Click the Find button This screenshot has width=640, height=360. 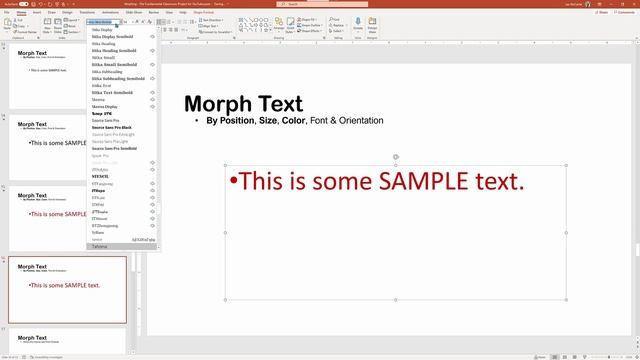tap(335, 20)
